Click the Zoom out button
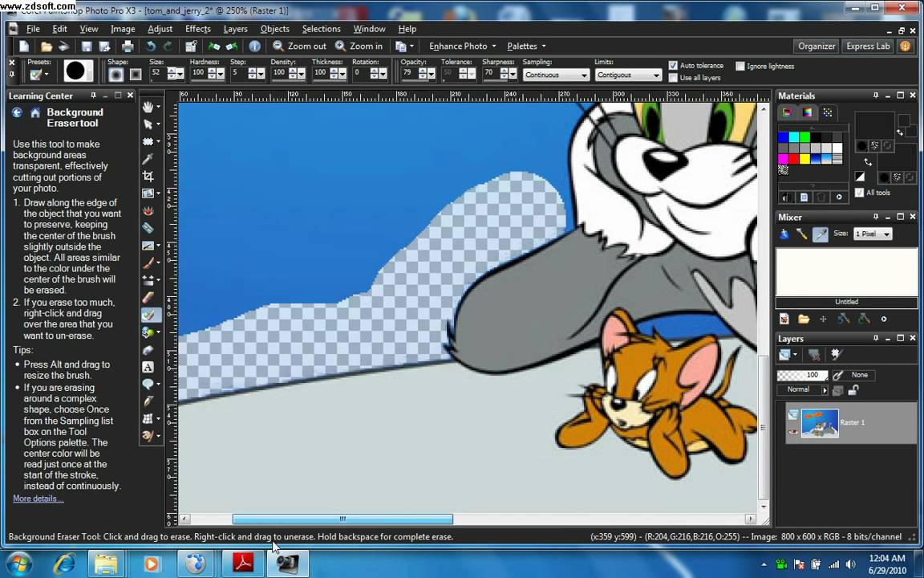This screenshot has height=578, width=924. 299,46
